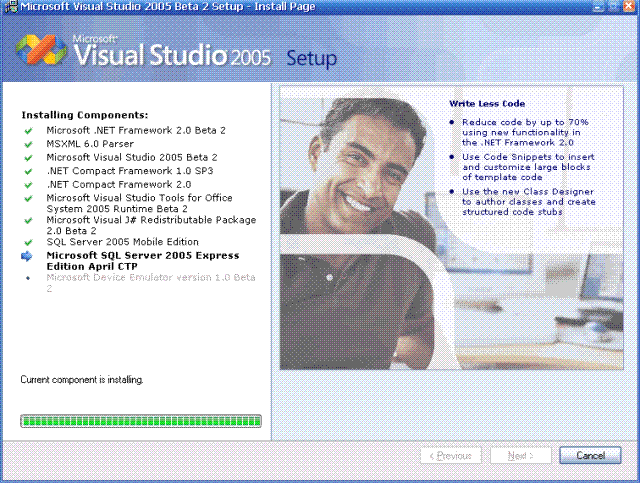Viewport: 640px width, 487px height.
Task: Click bullet dot beside Microsoft Device Emulator
Action: click(x=28, y=278)
